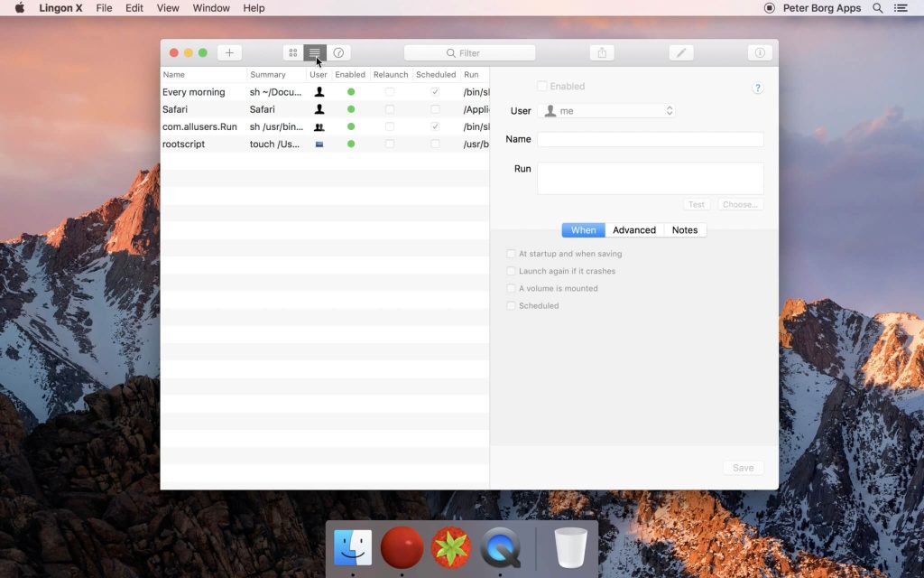Image resolution: width=924 pixels, height=578 pixels.
Task: Click the plus button to add a job
Action: (x=229, y=53)
